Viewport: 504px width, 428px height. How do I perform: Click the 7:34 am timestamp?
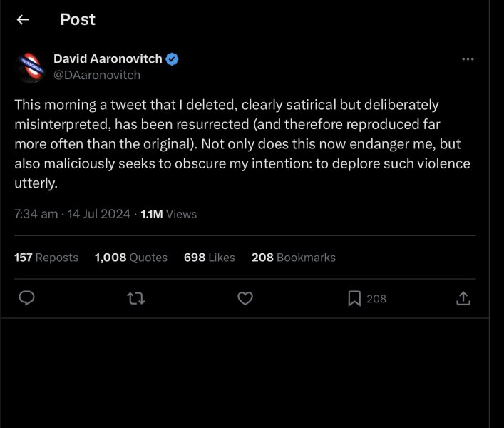click(x=36, y=214)
